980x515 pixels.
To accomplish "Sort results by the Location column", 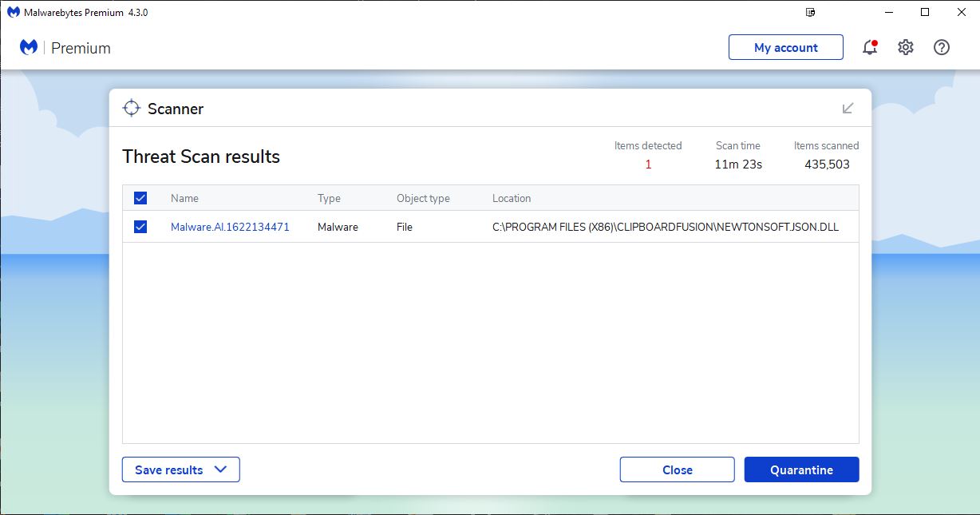I will [512, 198].
